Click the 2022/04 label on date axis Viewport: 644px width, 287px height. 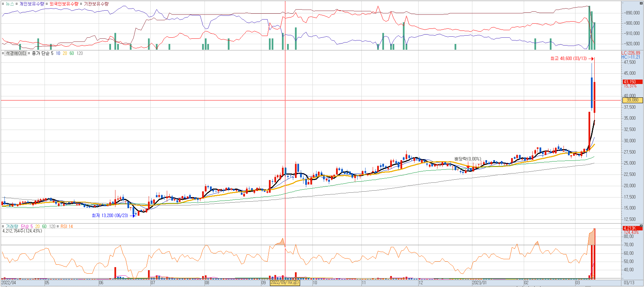pos(9,283)
